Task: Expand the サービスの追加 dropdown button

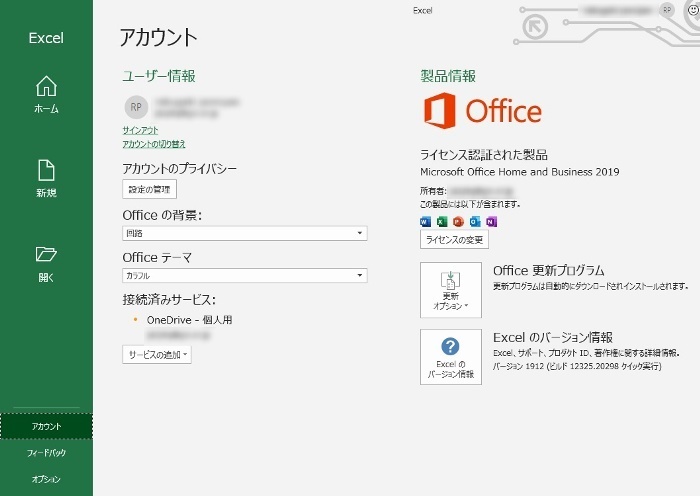Action: click(157, 354)
